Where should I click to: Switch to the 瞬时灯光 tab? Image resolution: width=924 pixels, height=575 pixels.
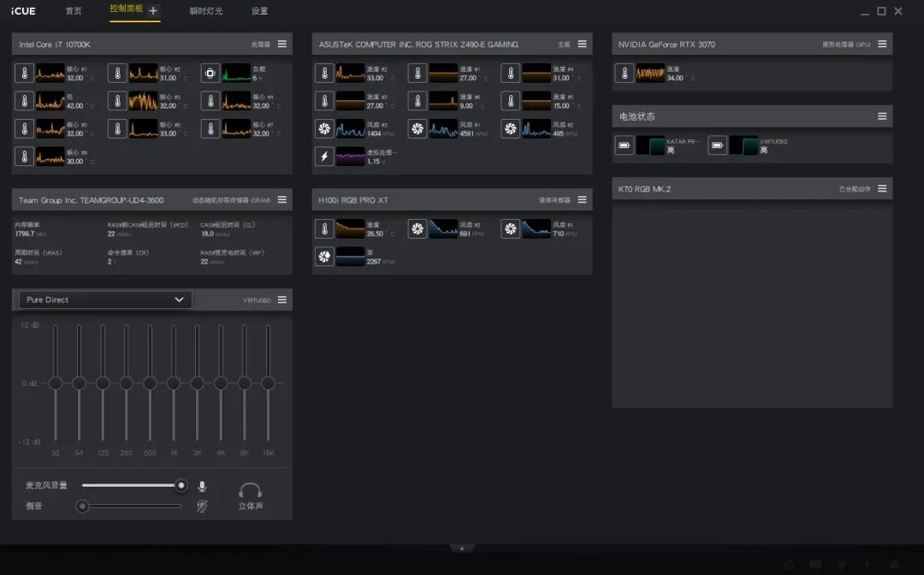click(206, 11)
